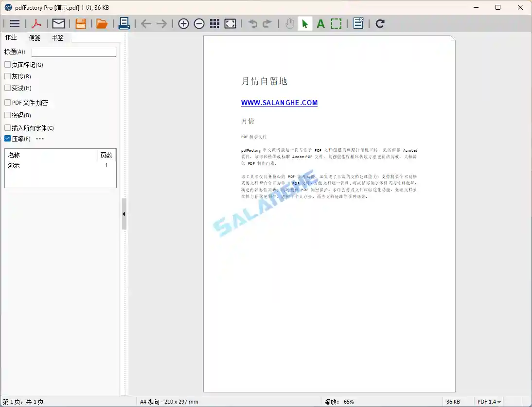Viewport: 532px width, 407px height.
Task: Disable the 压缩 compression checkbox
Action: [x=7, y=138]
